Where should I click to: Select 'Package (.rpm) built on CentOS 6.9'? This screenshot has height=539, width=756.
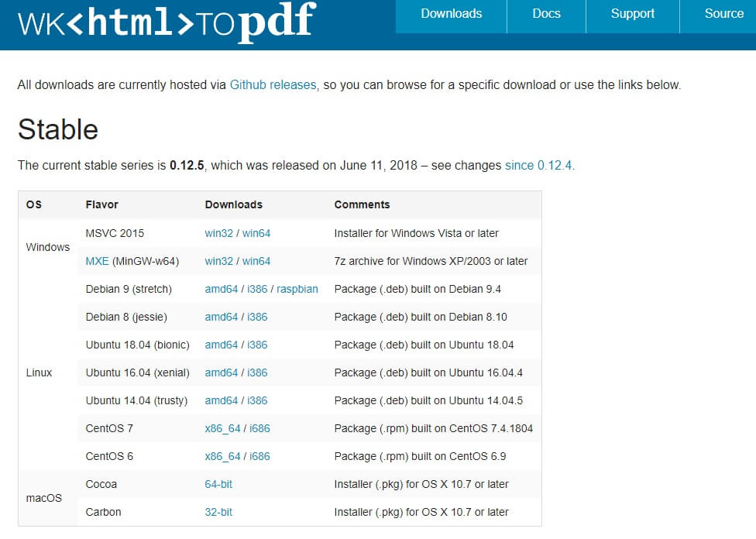420,457
